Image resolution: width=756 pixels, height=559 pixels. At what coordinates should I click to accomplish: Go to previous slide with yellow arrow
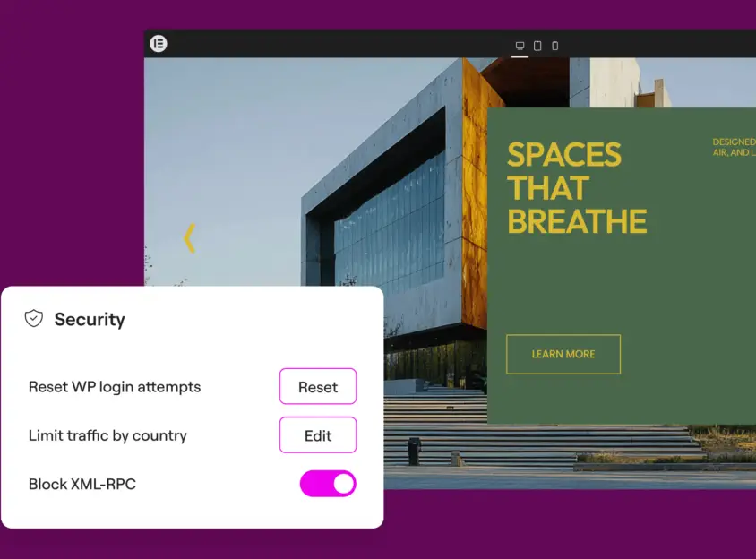point(189,238)
